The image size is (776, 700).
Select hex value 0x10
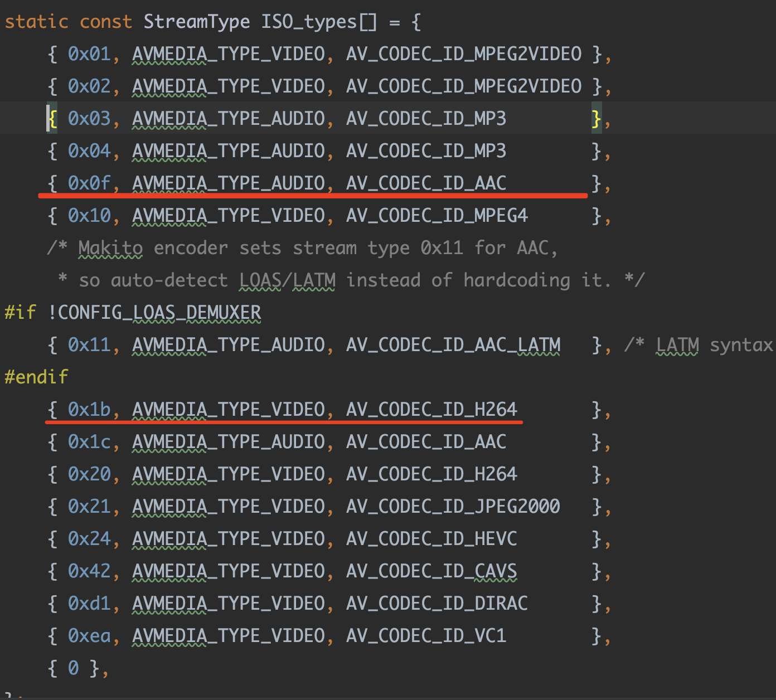click(89, 216)
